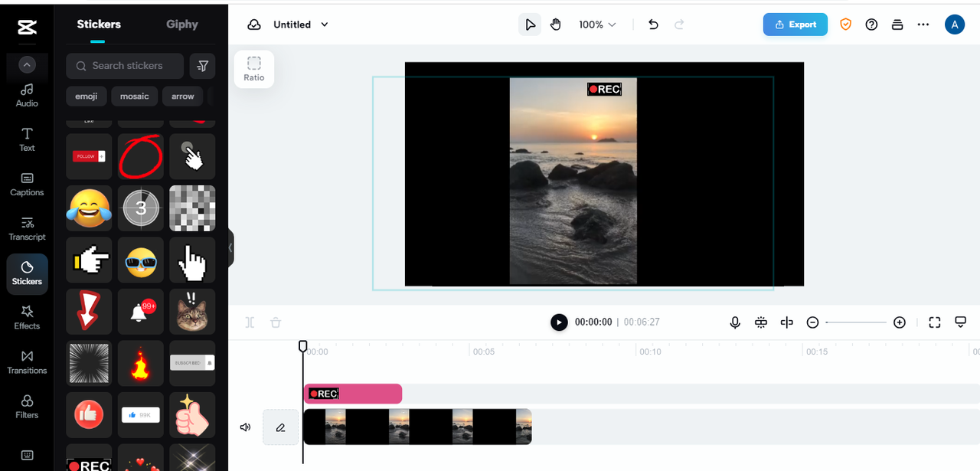Screen dimensions: 980x471
Task: Undo the last action
Action: pyautogui.click(x=653, y=25)
